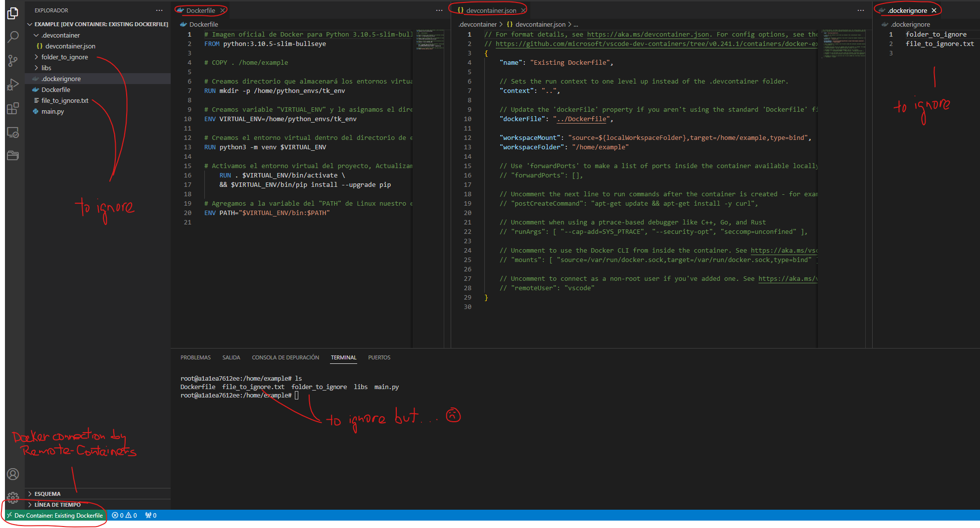Open the Run and Debug view icon
The width and height of the screenshot is (980, 528).
pos(13,85)
